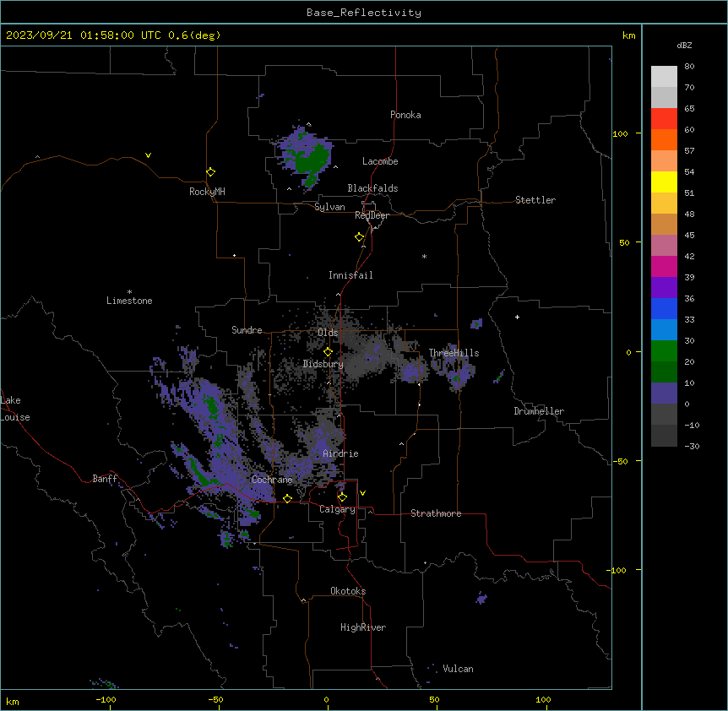Click the Limestone label
728x711 pixels.
(129, 301)
